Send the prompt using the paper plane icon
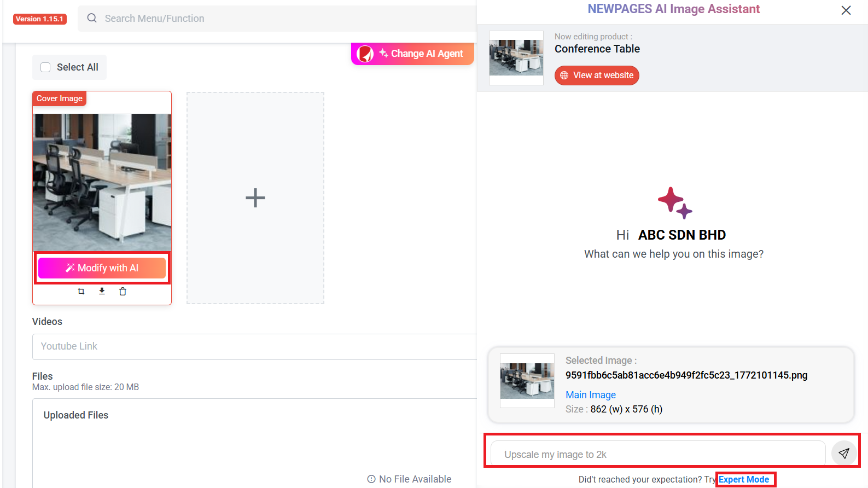 pyautogui.click(x=844, y=454)
